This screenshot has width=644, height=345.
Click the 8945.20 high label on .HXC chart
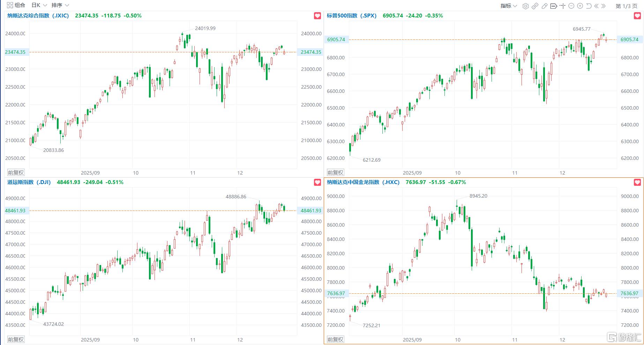[478, 196]
